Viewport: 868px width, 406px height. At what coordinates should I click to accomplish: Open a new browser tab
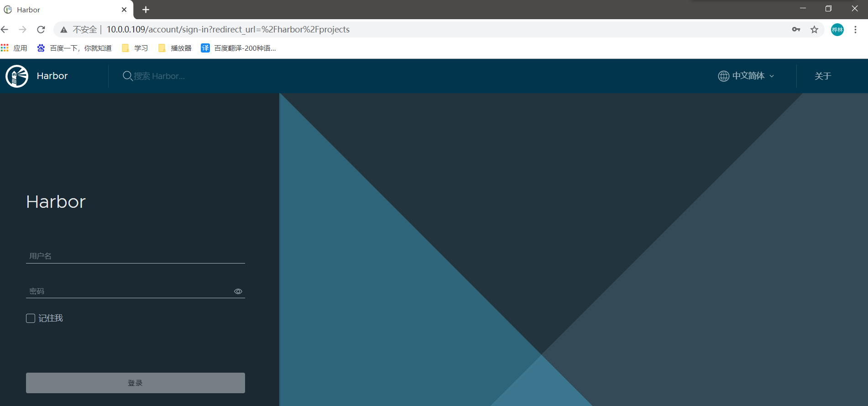pos(146,10)
